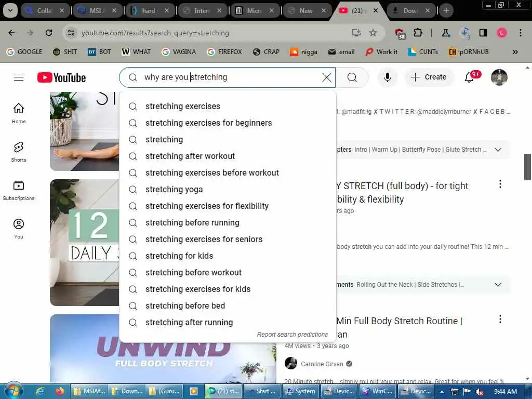
Task: Open the FIREFOX bookmark
Action: click(x=224, y=52)
